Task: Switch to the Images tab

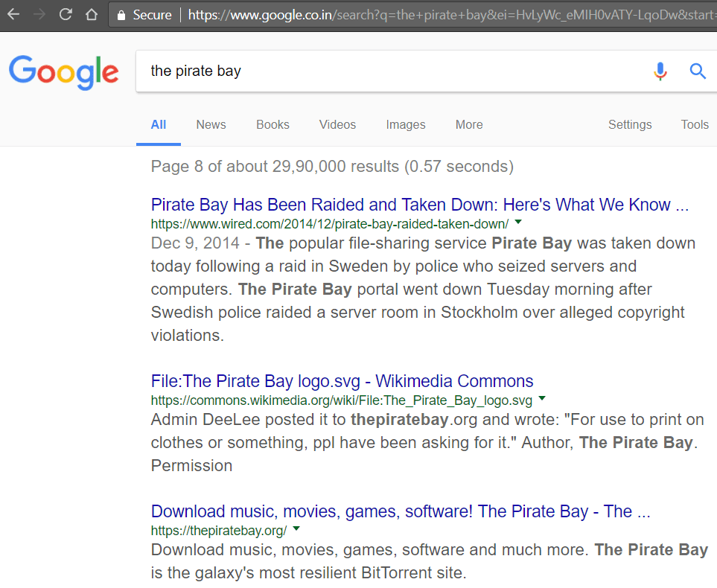Action: (x=406, y=124)
